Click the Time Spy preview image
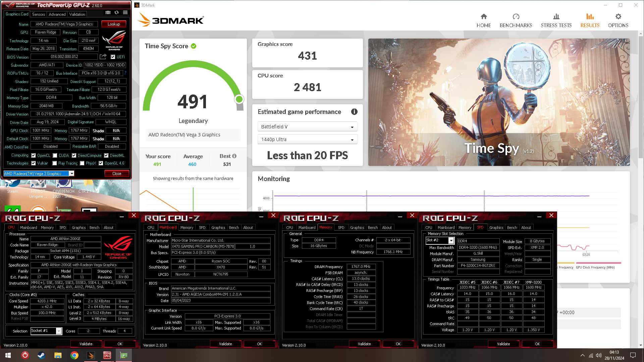This screenshot has height=362, width=644. pyautogui.click(x=499, y=102)
